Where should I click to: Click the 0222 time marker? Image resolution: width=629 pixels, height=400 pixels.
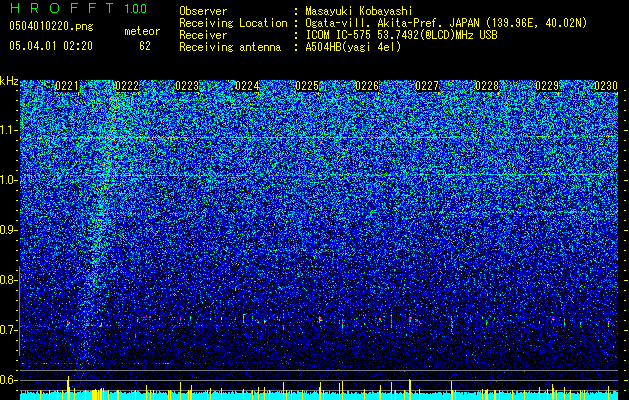(x=127, y=86)
